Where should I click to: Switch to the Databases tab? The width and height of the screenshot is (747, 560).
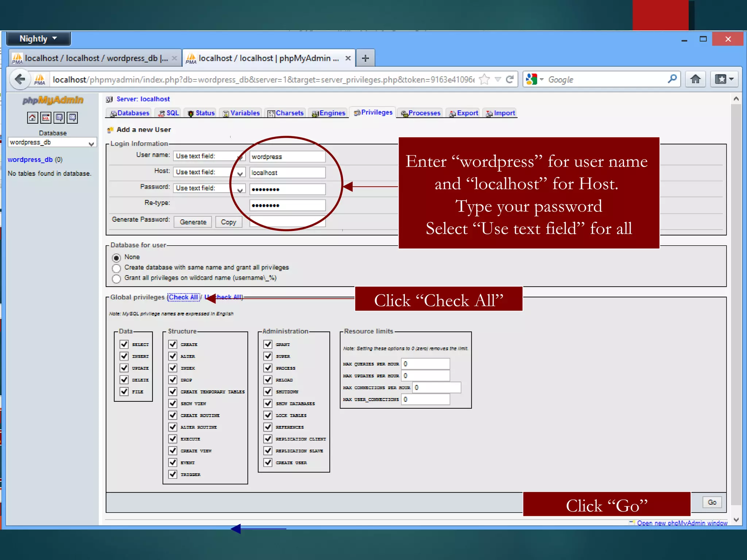click(129, 113)
